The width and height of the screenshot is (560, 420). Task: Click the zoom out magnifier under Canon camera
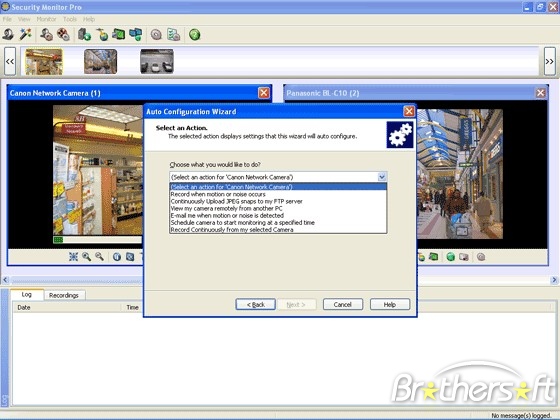[99, 256]
